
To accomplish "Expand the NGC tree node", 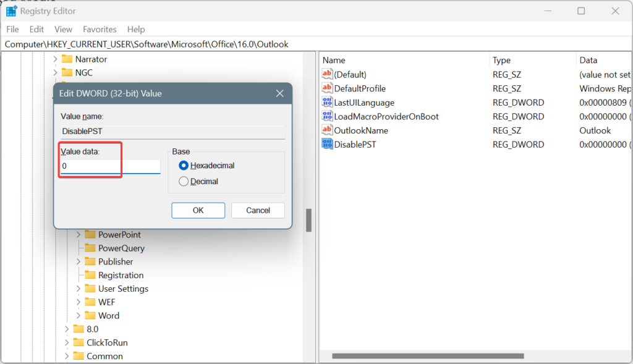I will (x=55, y=73).
